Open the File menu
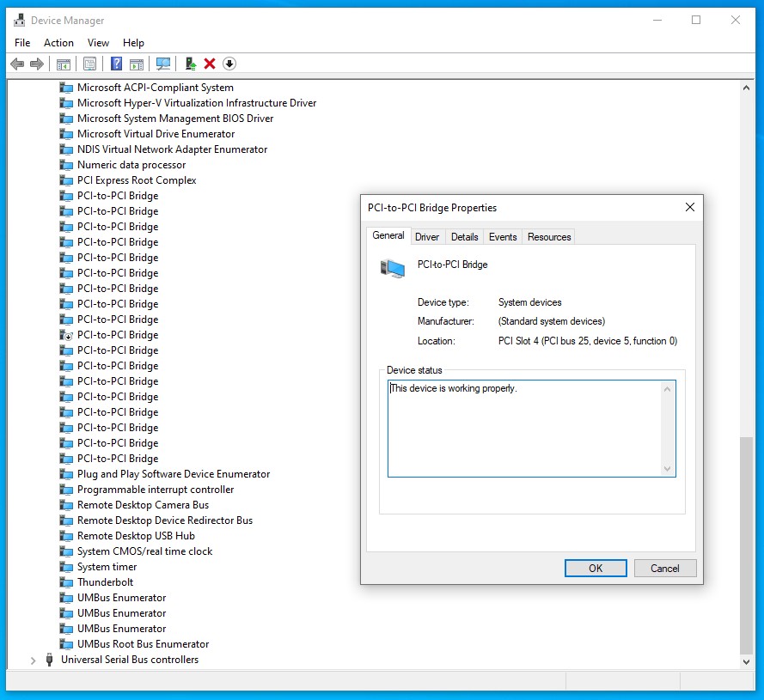764x700 pixels. tap(22, 43)
